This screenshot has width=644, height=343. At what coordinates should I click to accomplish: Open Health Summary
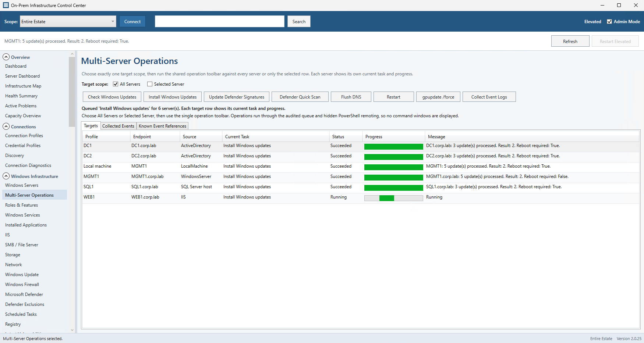pyautogui.click(x=21, y=96)
